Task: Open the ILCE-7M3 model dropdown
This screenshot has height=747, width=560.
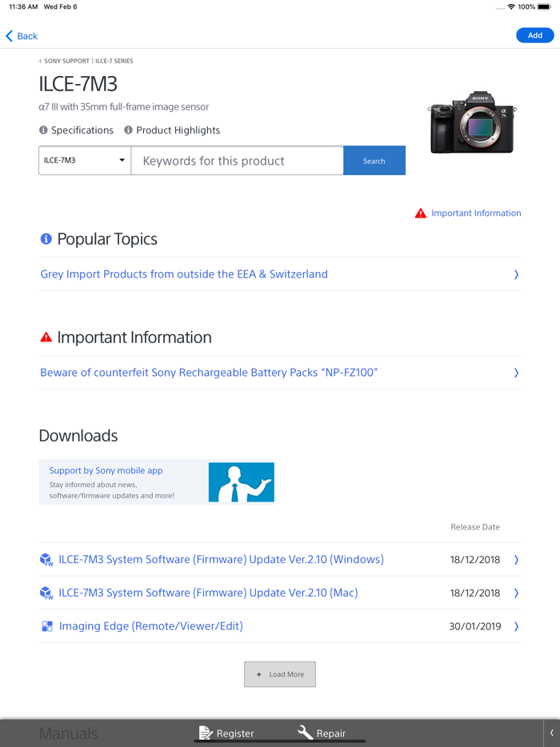Action: pyautogui.click(x=85, y=161)
